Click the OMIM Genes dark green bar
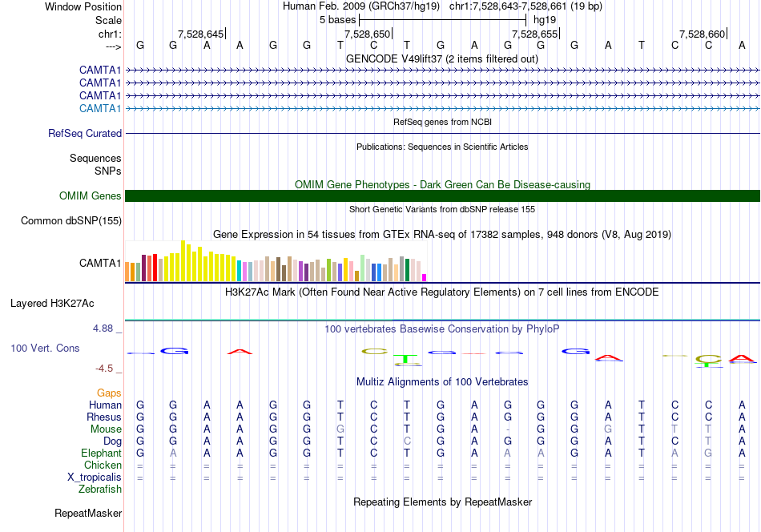Image resolution: width=761 pixels, height=532 pixels. (x=442, y=195)
